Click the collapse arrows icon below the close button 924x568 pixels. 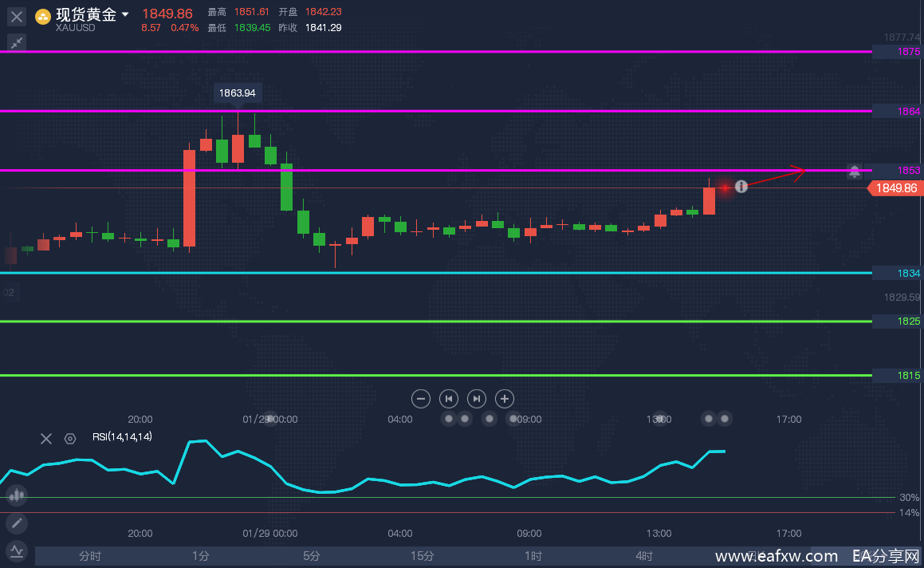pos(17,42)
